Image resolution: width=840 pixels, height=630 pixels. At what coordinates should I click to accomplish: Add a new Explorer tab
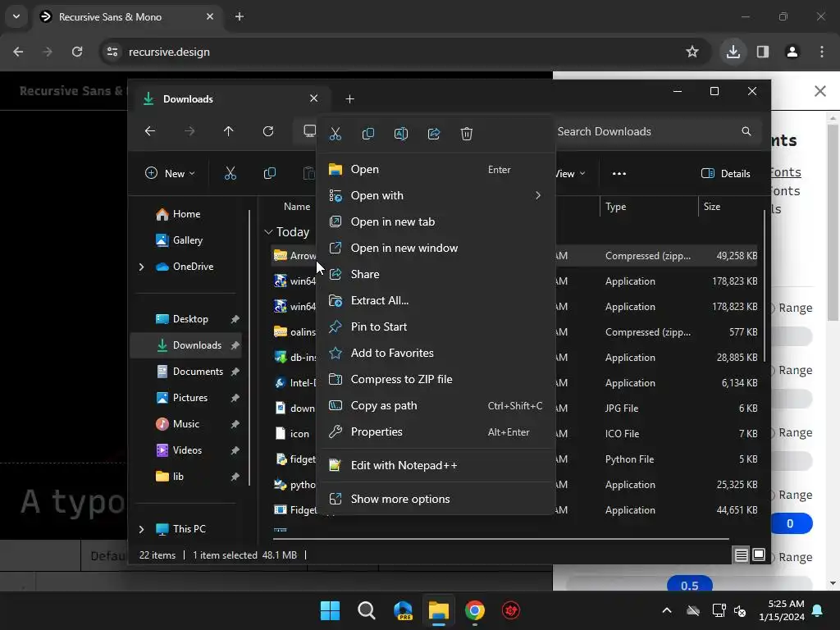click(349, 99)
